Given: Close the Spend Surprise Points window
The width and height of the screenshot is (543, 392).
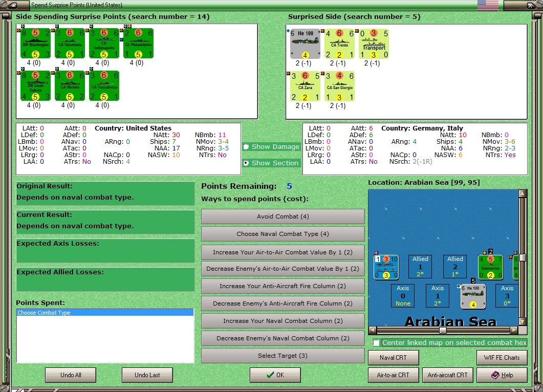Looking at the screenshot, I should 531,5.
